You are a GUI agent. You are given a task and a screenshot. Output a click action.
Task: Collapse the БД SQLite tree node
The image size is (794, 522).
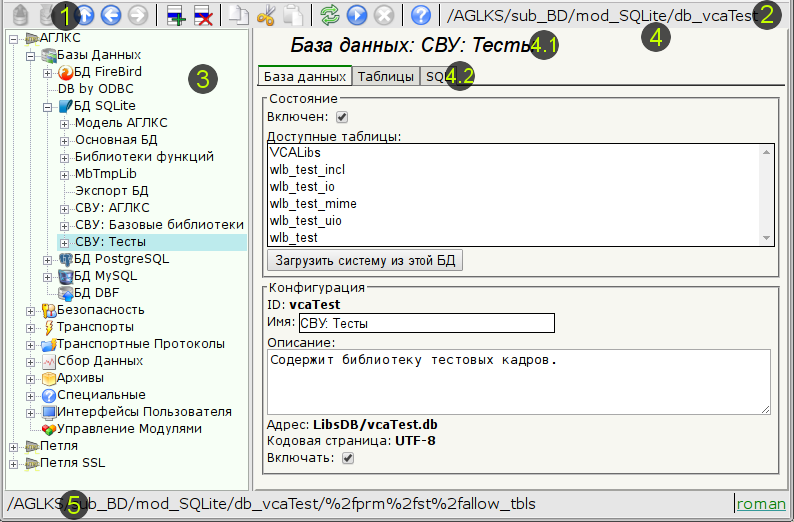point(48,106)
